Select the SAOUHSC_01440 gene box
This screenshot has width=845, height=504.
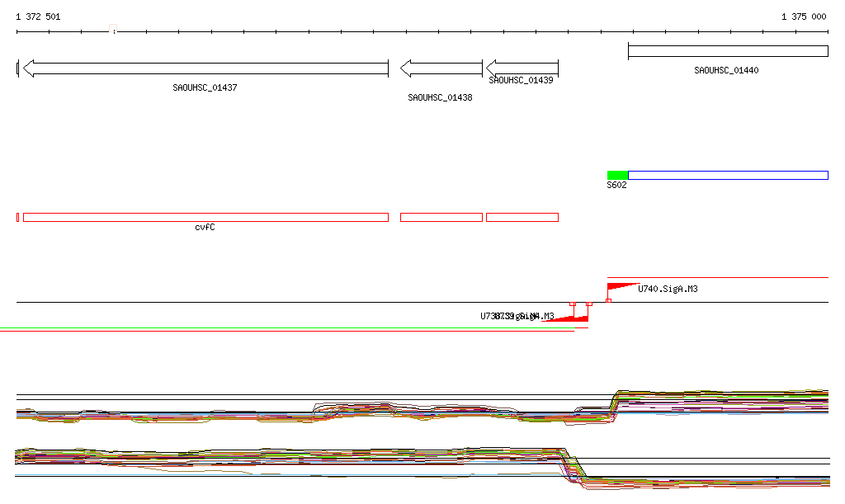[x=728, y=51]
